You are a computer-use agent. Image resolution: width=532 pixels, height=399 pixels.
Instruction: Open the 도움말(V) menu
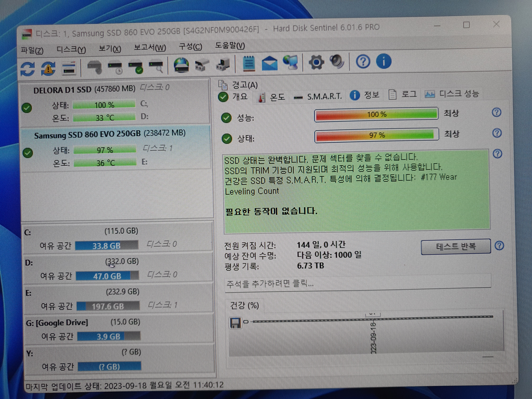point(230,46)
